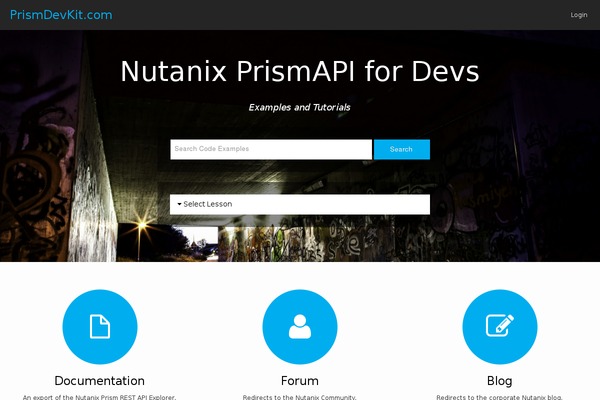Open the Login link
Screen dimensions: 600x400
point(579,15)
